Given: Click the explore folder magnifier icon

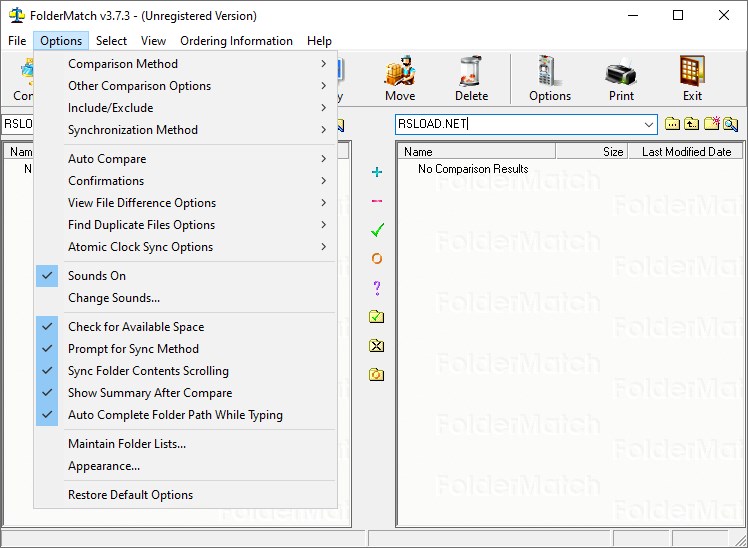Looking at the screenshot, I should tap(730, 124).
